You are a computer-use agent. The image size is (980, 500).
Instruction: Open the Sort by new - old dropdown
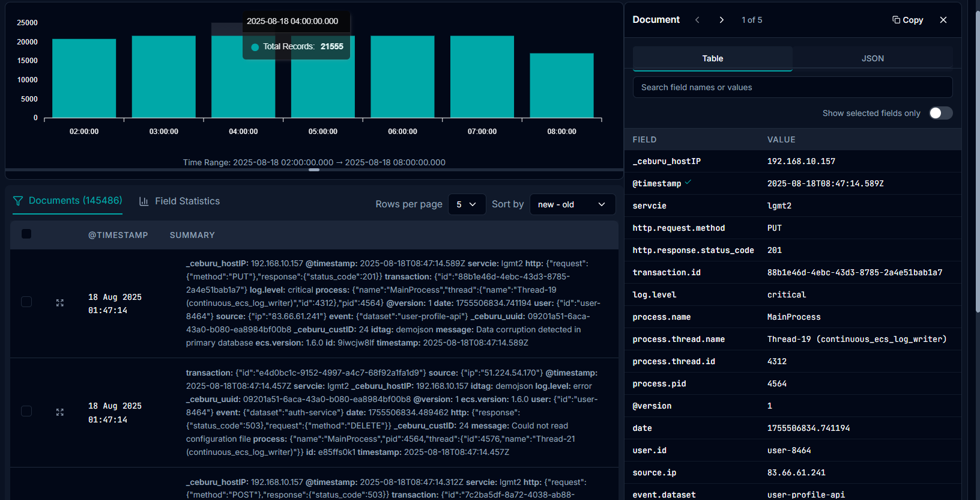(572, 204)
